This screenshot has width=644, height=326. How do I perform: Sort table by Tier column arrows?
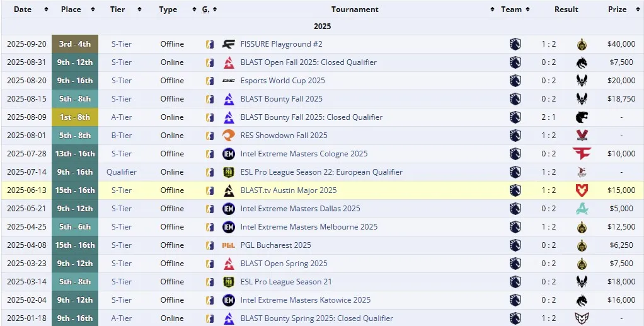[x=140, y=9]
